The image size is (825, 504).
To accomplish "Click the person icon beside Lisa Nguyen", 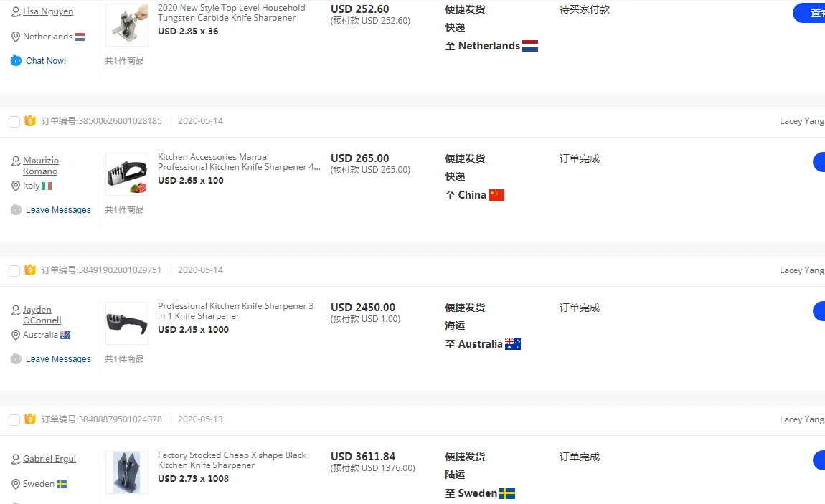I will pos(16,12).
